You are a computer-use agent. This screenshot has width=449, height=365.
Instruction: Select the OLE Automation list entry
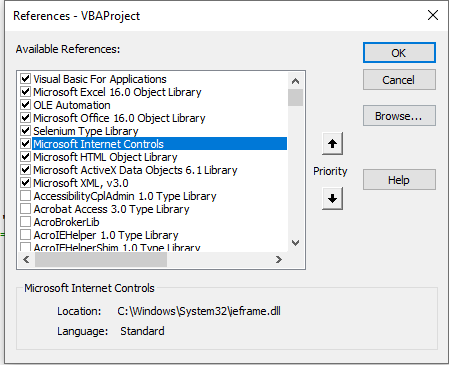pos(72,105)
